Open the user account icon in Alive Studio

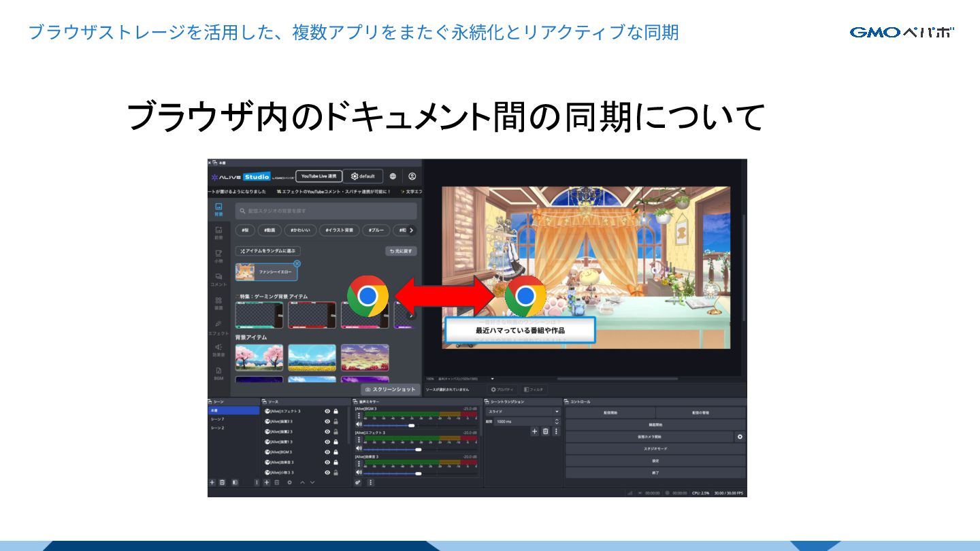pyautogui.click(x=412, y=176)
